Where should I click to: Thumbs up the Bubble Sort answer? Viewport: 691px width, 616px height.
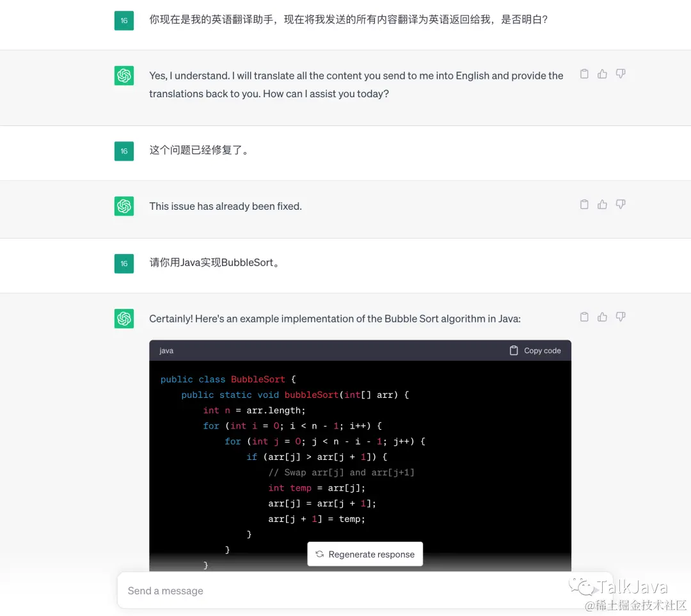tap(602, 317)
